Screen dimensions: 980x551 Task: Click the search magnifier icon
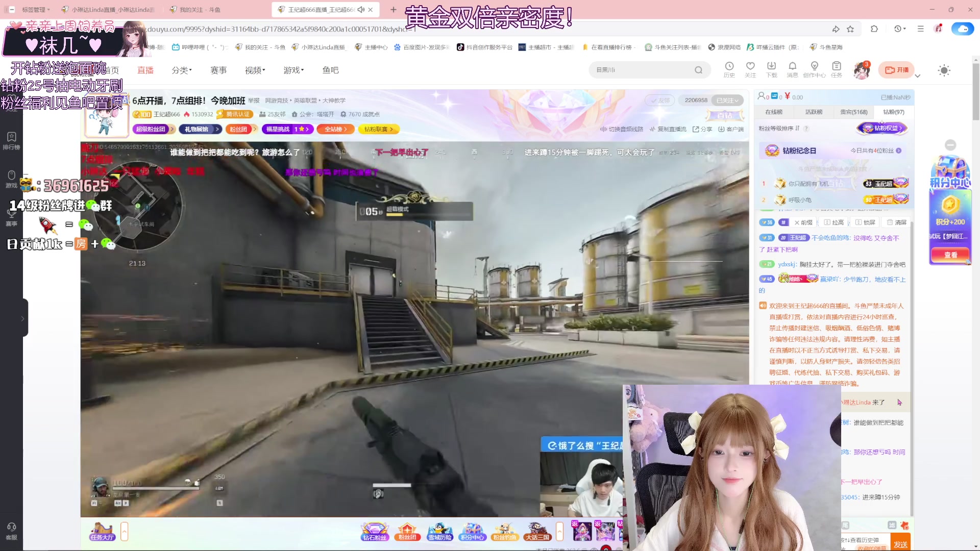[x=698, y=70]
